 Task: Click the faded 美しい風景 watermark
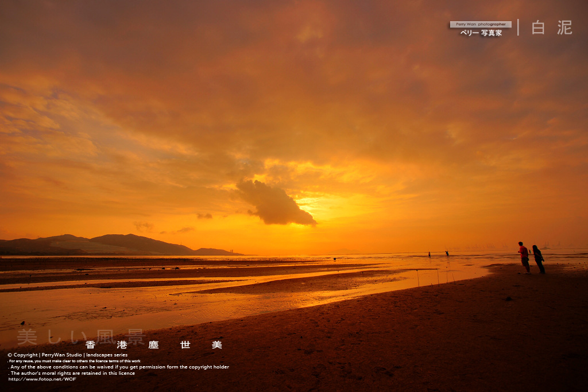point(81,336)
